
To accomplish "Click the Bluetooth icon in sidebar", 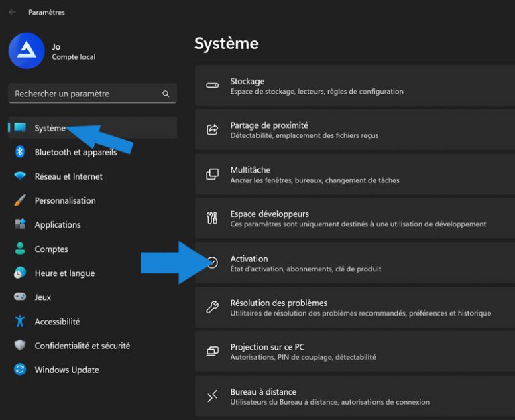I will coord(20,151).
